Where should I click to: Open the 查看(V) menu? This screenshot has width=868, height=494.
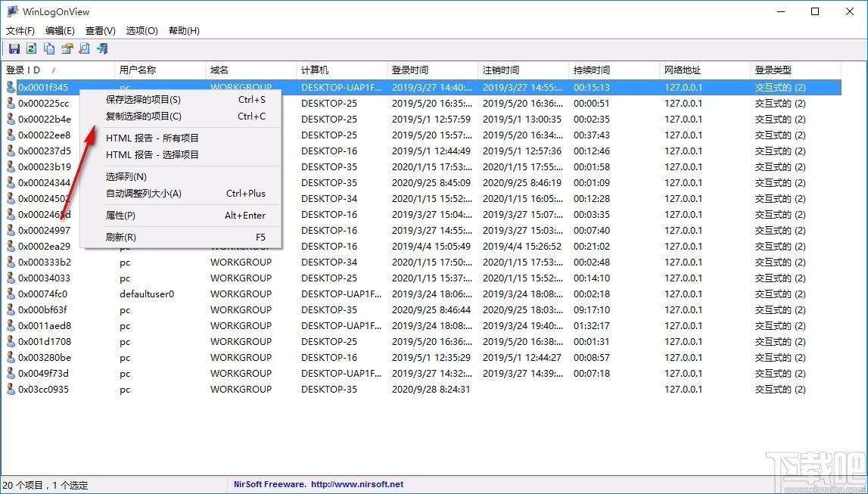[100, 31]
